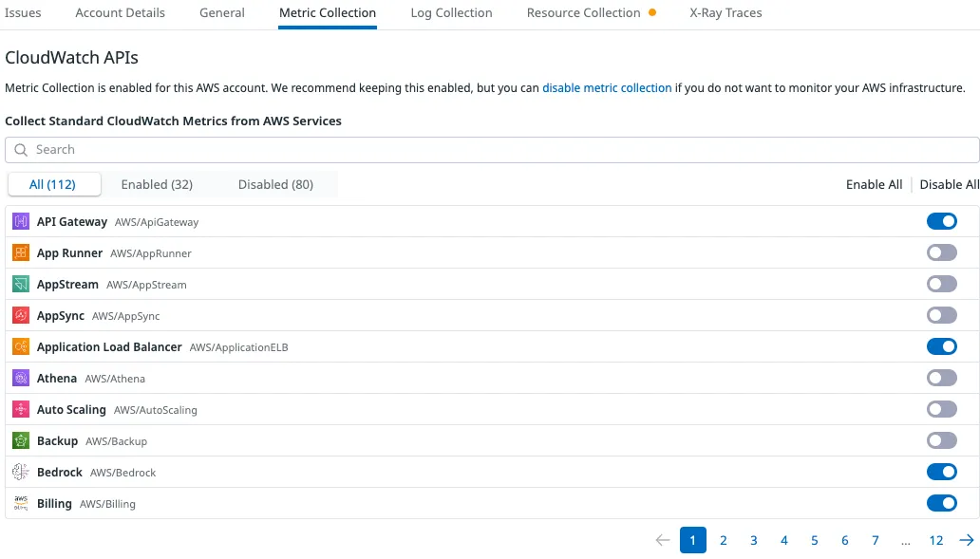Image resolution: width=980 pixels, height=559 pixels.
Task: Click the App Runner service icon
Action: tap(21, 252)
